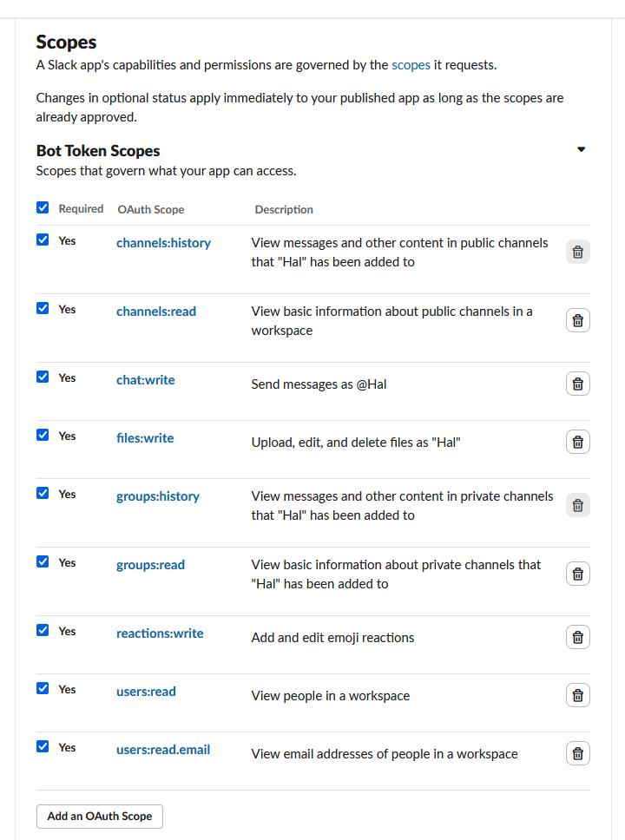Click Add an OAuth Scope button
625x840 pixels.
pyautogui.click(x=100, y=816)
